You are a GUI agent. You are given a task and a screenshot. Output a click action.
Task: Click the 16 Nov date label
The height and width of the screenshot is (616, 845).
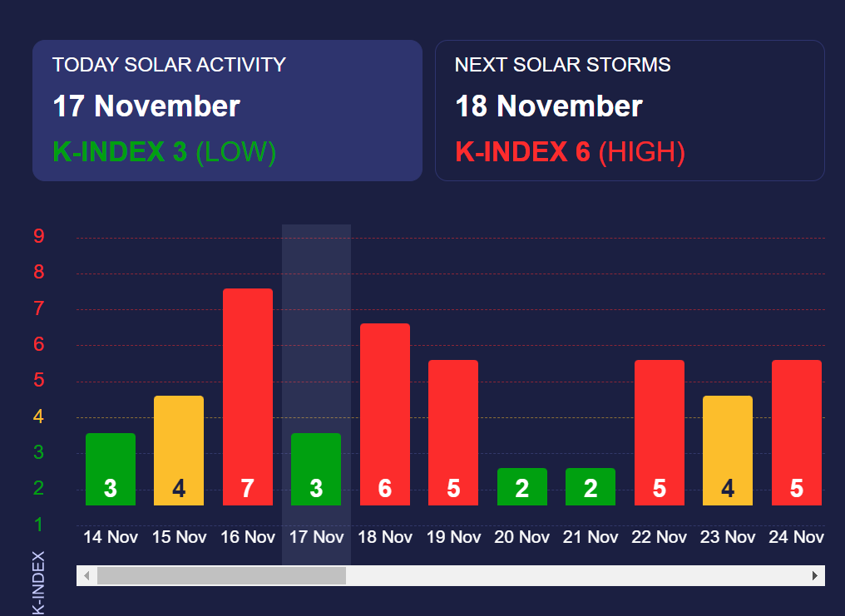pos(248,537)
